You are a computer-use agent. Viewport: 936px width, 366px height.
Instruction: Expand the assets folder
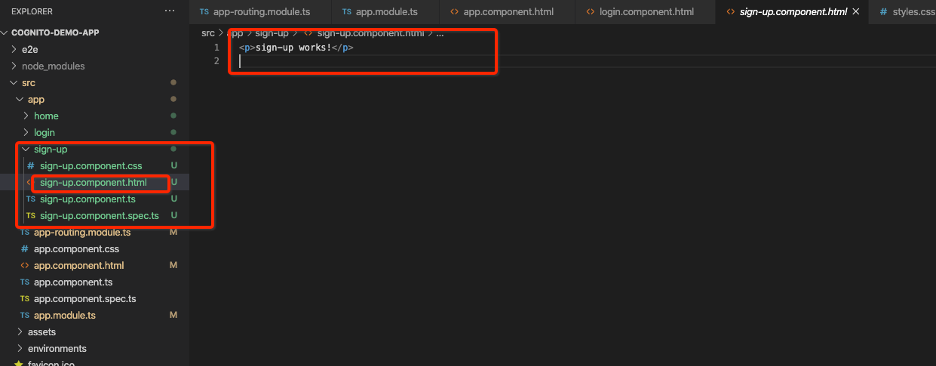pyautogui.click(x=20, y=332)
